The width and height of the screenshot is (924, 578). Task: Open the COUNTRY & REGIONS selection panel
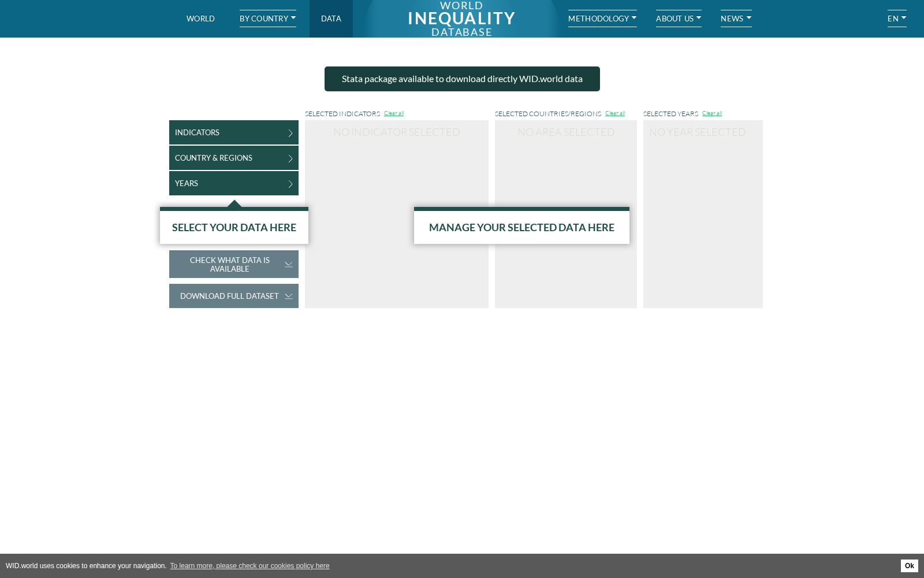pos(234,158)
